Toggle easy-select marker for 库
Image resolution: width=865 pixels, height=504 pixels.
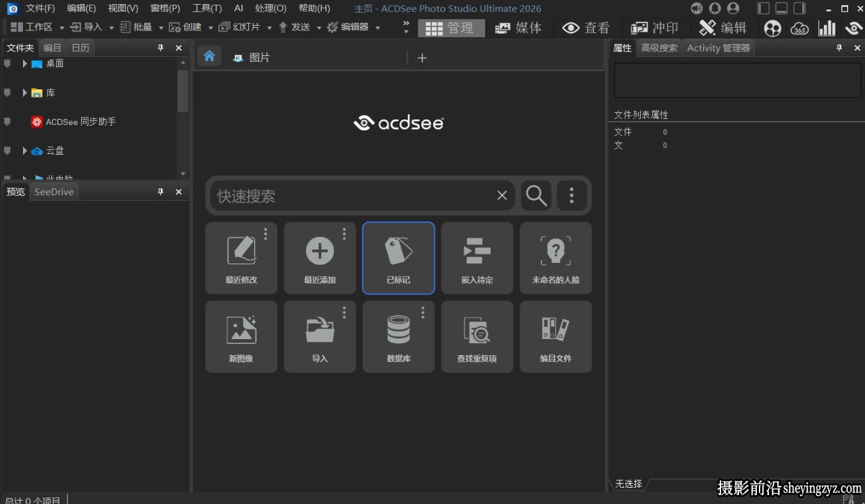(7, 93)
